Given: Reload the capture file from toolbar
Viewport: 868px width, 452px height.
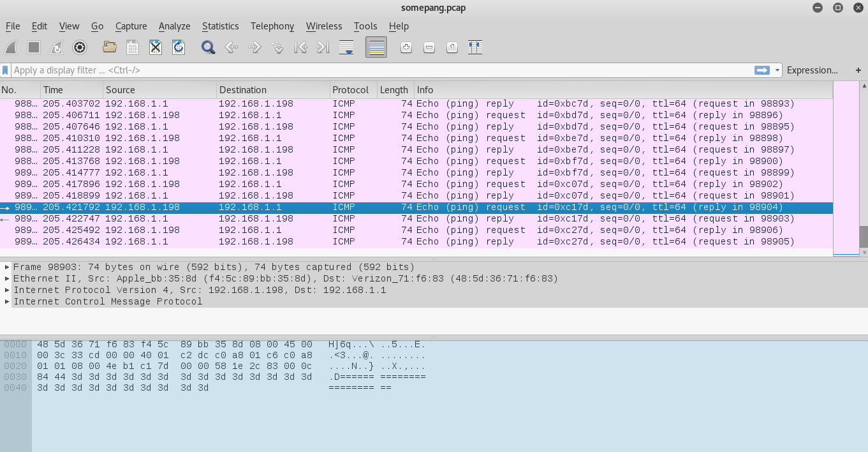Looking at the screenshot, I should pos(179,47).
